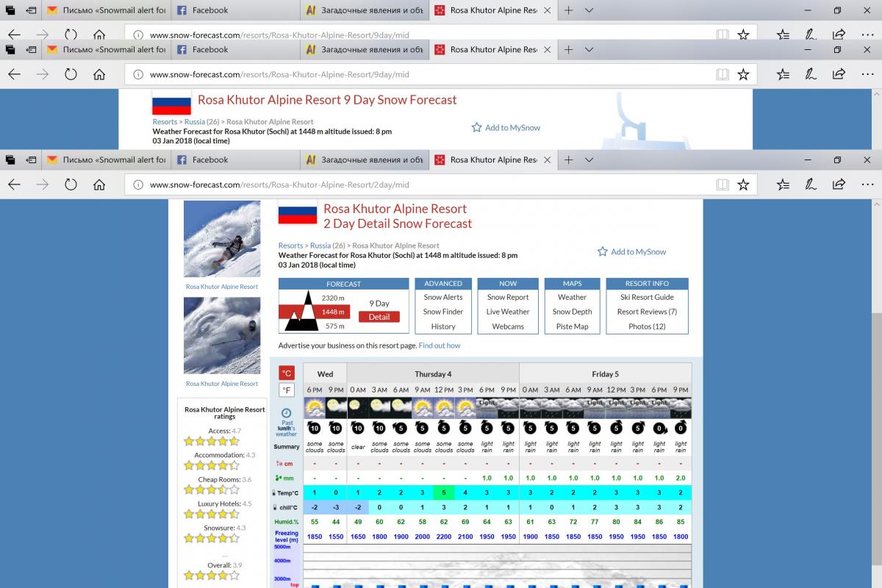Screen dimensions: 882x588
Task: Select the Facebook tab in the rearmost window
Action: coord(236,10)
